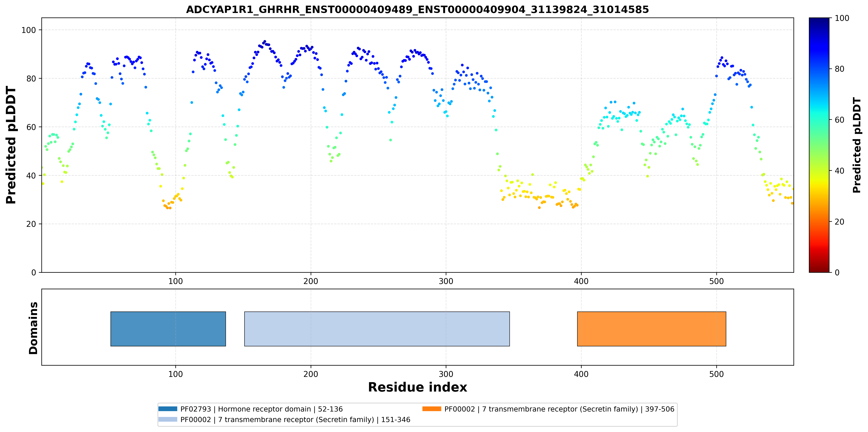Click legend entry Secretin family 151-346

coord(295,420)
